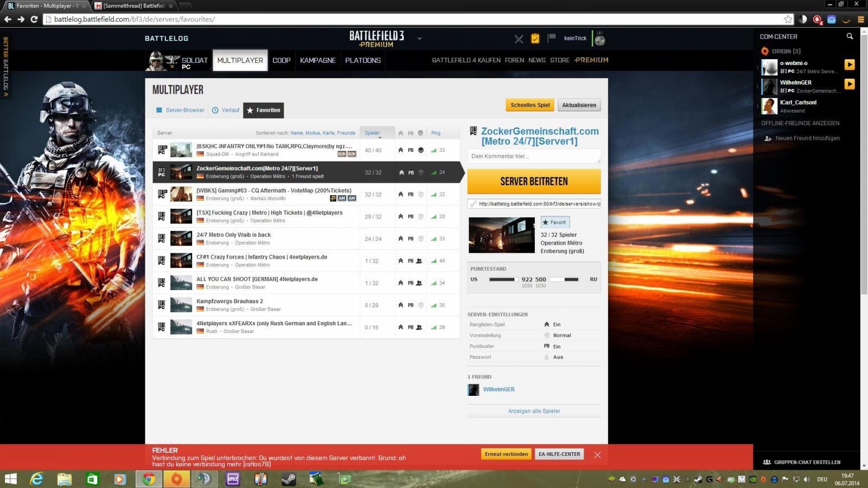Click the Operation Métro map thumbnail

pos(501,235)
